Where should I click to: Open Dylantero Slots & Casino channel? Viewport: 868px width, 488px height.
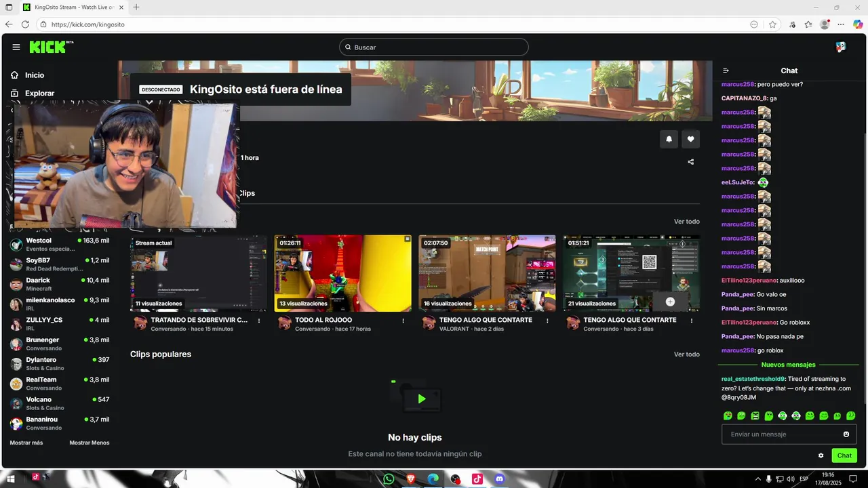(60, 363)
